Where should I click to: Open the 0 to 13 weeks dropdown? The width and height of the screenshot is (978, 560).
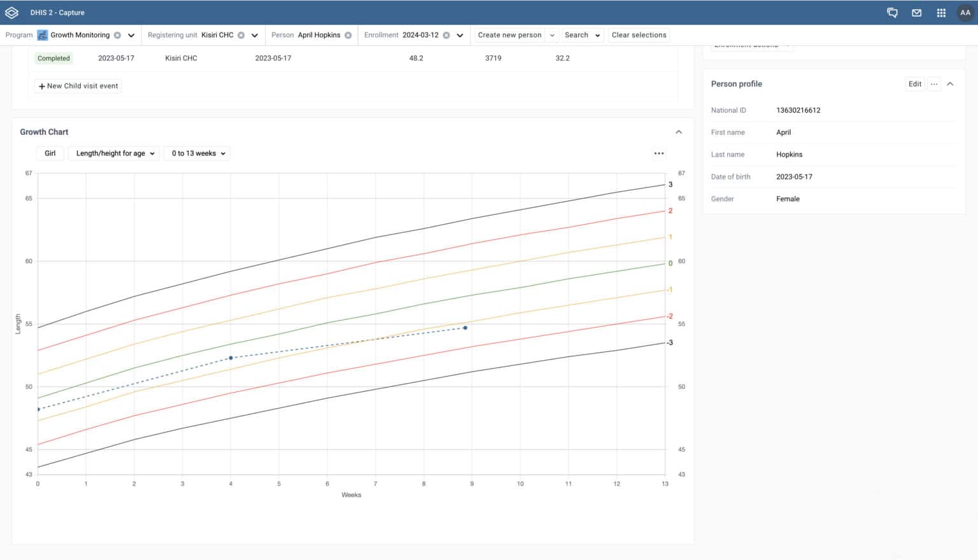pos(197,153)
